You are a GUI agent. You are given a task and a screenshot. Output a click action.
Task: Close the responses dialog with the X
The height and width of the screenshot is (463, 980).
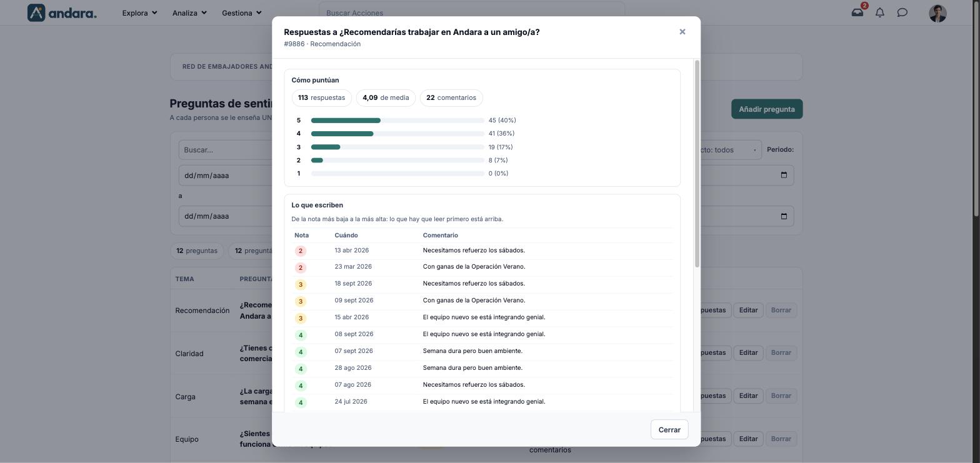[682, 32]
